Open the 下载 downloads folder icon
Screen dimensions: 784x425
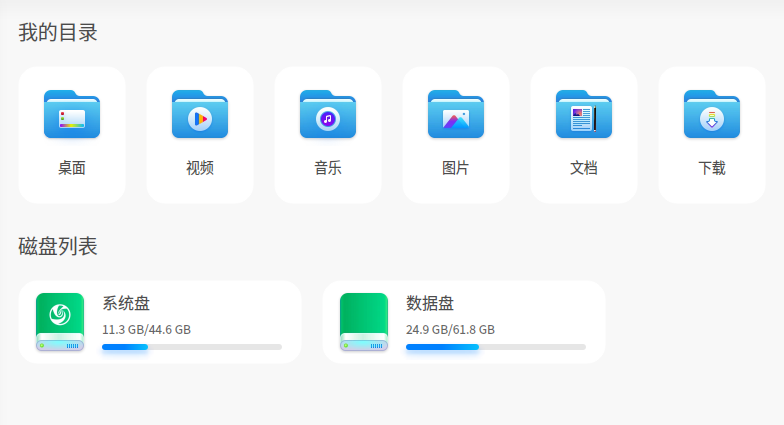point(712,114)
